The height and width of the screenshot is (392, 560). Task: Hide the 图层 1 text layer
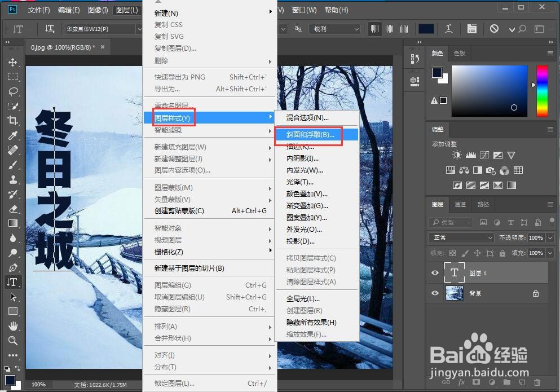pos(435,272)
